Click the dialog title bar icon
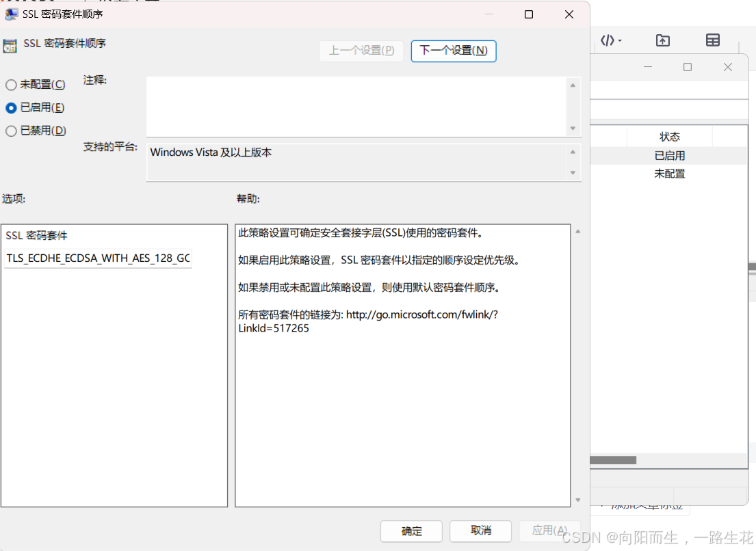Screen dimensions: 756x551 11,14
